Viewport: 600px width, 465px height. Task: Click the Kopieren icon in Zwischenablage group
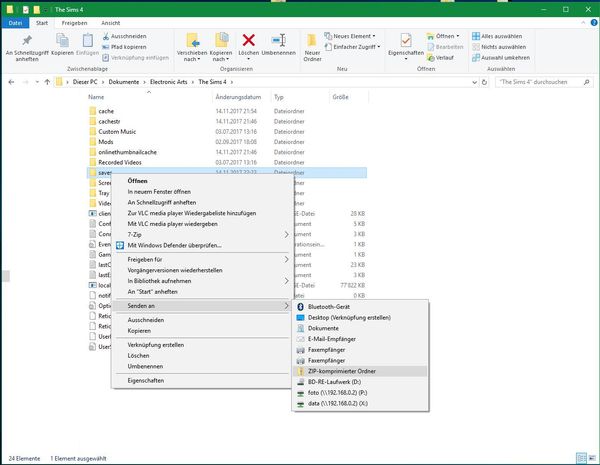click(x=62, y=41)
